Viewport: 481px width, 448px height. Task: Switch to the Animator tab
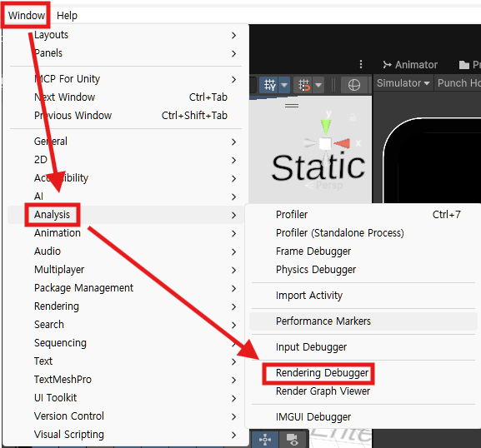(410, 65)
